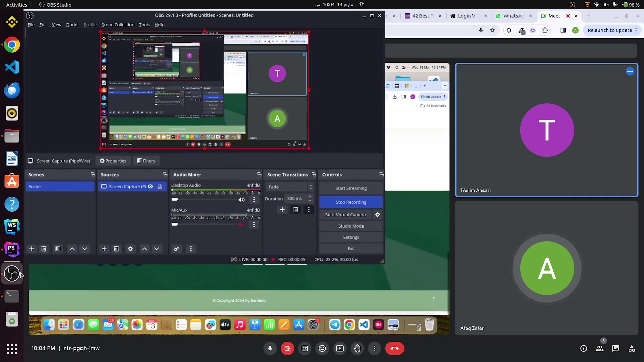Click the raise hand icon in Meet
644x362 pixels.
(x=357, y=348)
